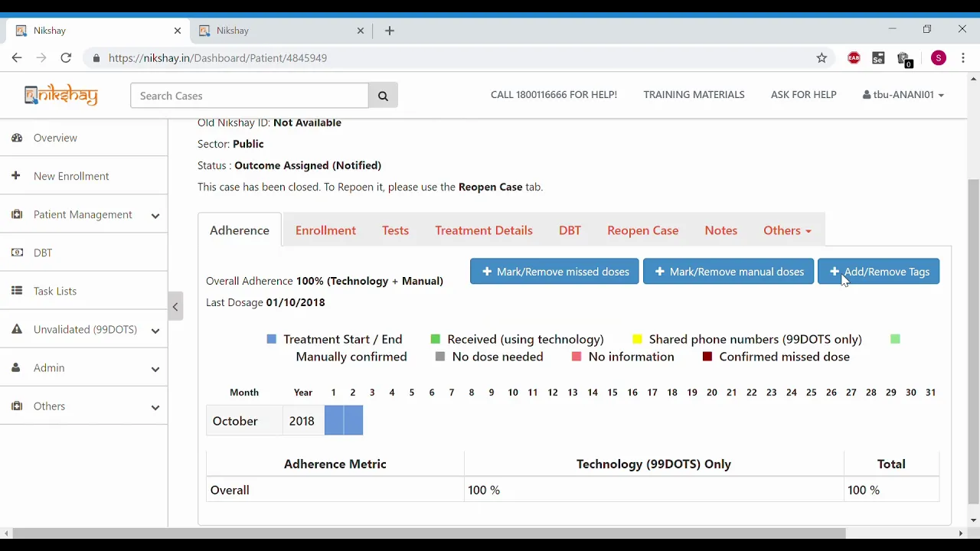Screen dimensions: 980x551
Task: Close the second Nikshay browser tab
Action: pos(361,31)
